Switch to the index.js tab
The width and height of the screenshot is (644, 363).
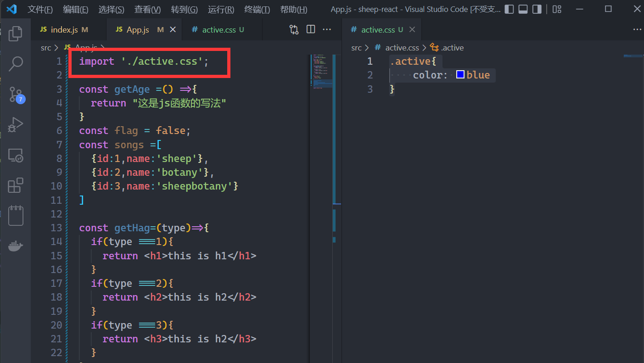(69, 29)
